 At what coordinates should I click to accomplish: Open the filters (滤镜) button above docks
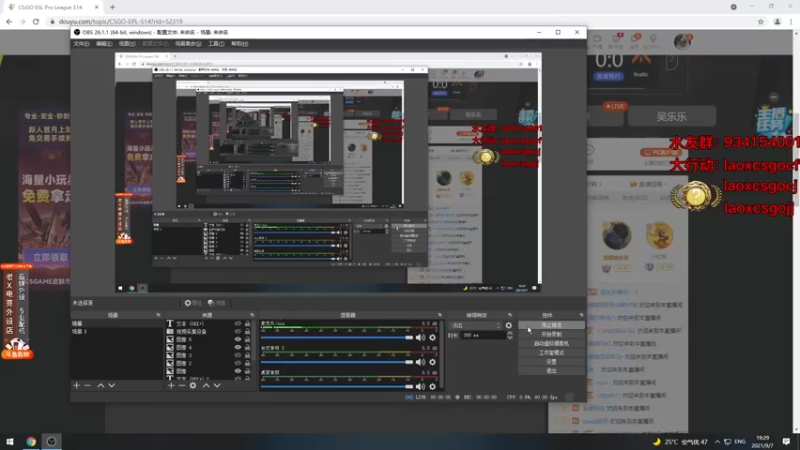[x=217, y=303]
